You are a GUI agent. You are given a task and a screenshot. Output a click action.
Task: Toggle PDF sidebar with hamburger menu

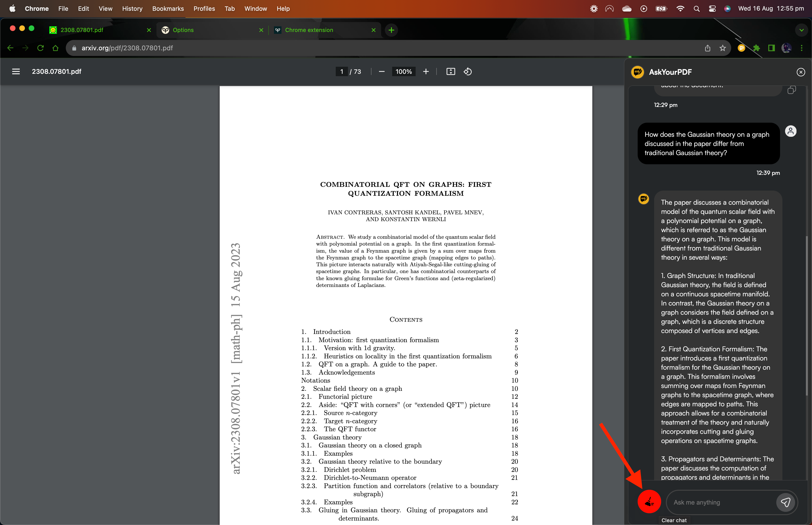click(x=16, y=72)
